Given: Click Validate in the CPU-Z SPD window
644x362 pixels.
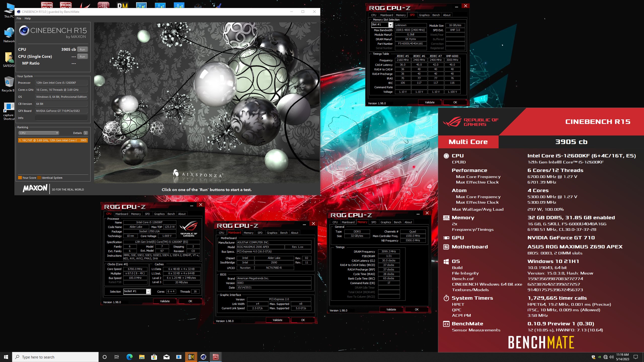Looking at the screenshot, I should [430, 102].
